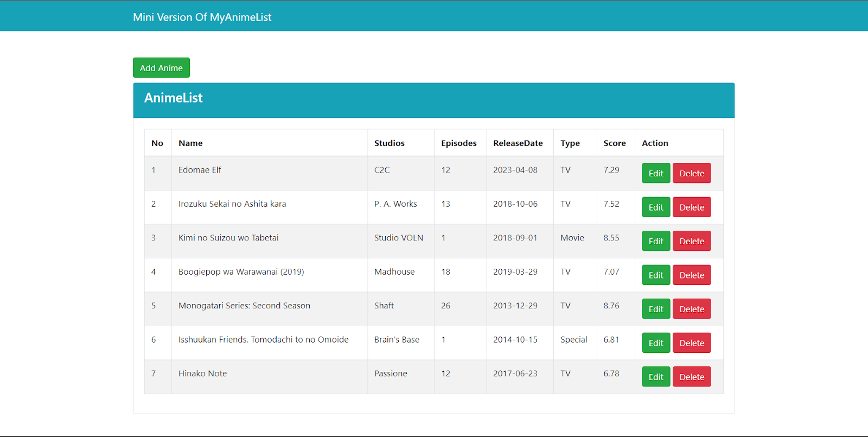Screen dimensions: 868x437
Task: Select Isshuukan Friends. Tomodachi to no Omoide
Action: (x=264, y=340)
